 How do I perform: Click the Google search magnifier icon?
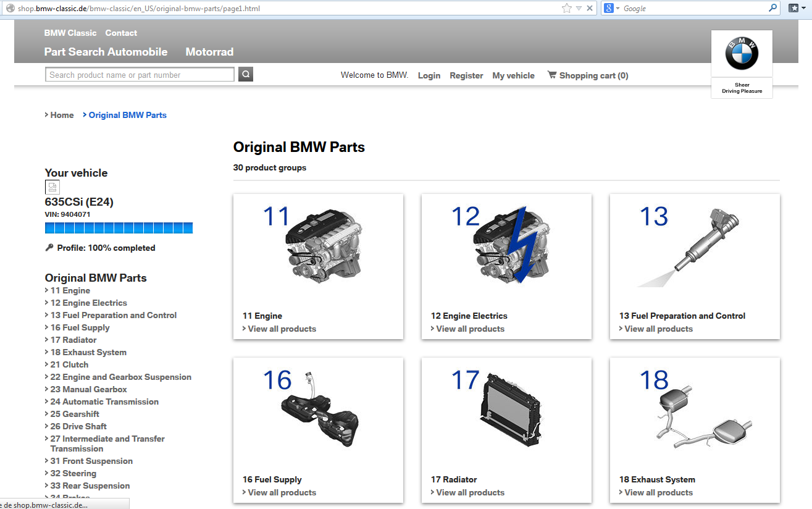point(772,8)
